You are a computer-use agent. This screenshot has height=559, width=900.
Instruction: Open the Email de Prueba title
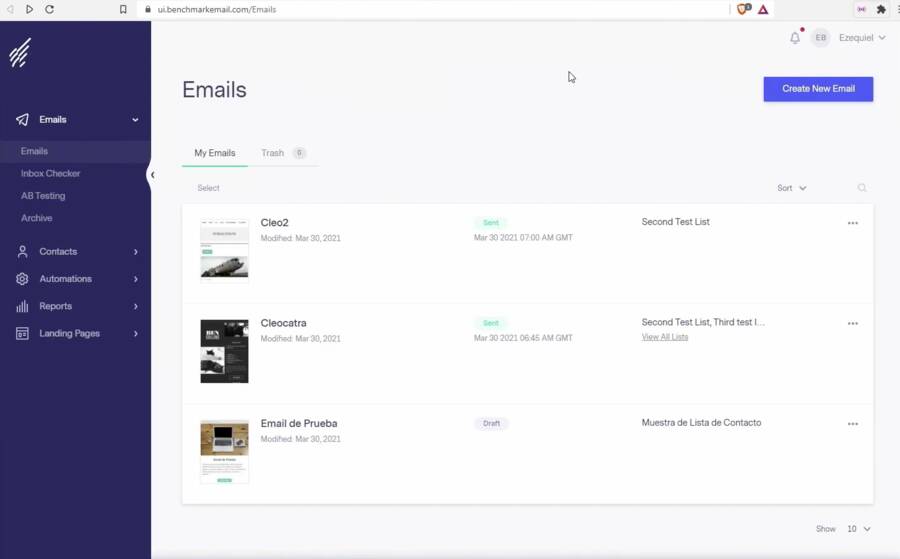pos(299,424)
